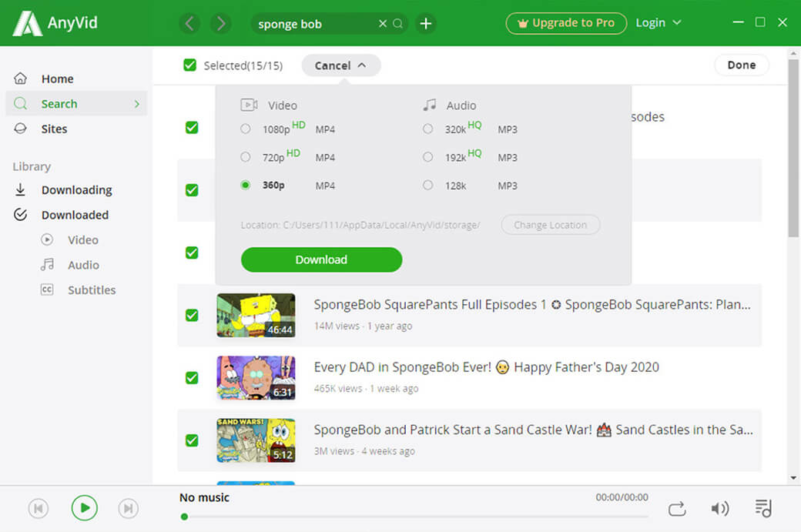Uncheck the checkbox for Sand Castle War video
801x532 pixels.
[192, 440]
